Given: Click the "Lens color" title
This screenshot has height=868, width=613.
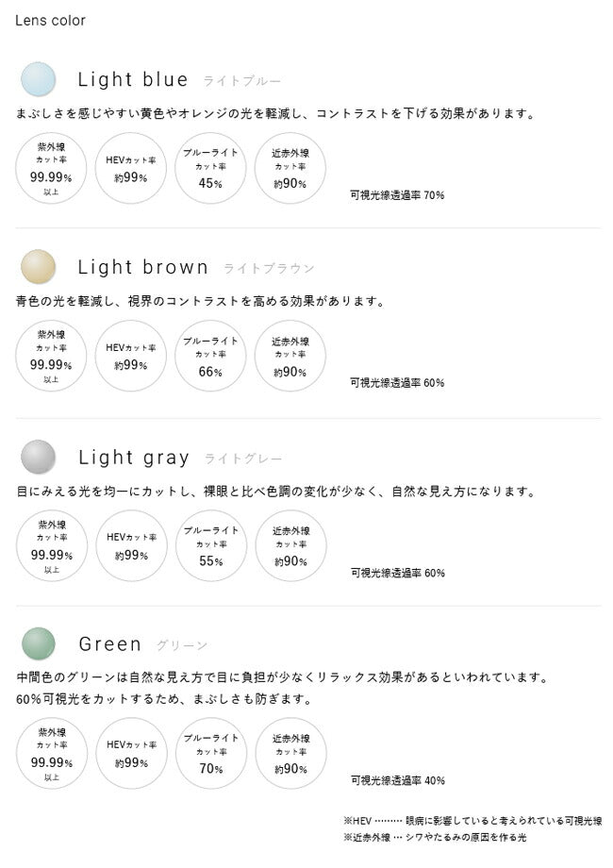Looking at the screenshot, I should coord(50,21).
